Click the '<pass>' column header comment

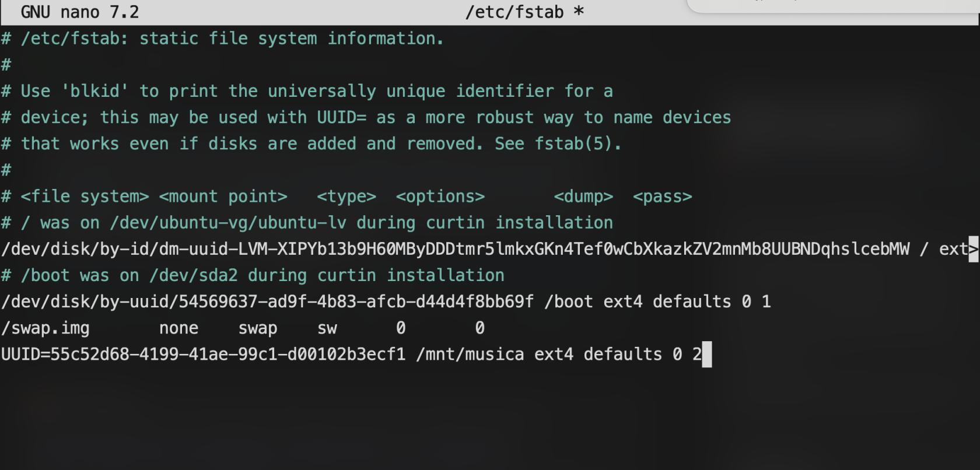(663, 197)
